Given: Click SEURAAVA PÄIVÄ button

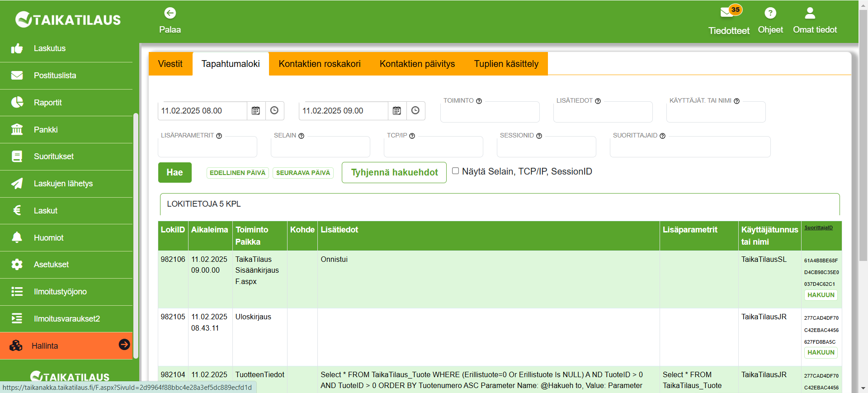Looking at the screenshot, I should [x=303, y=173].
